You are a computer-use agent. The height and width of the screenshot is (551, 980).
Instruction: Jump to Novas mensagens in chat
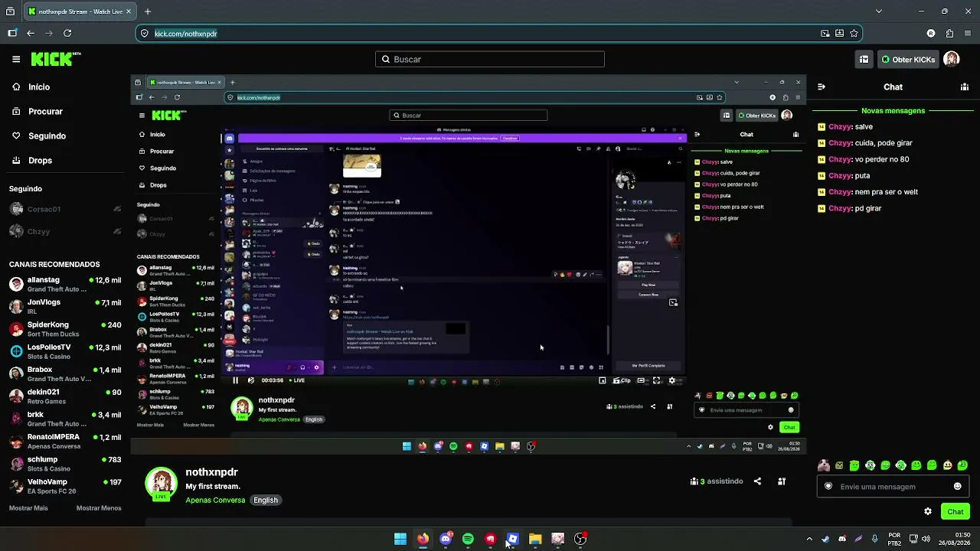pos(893,111)
